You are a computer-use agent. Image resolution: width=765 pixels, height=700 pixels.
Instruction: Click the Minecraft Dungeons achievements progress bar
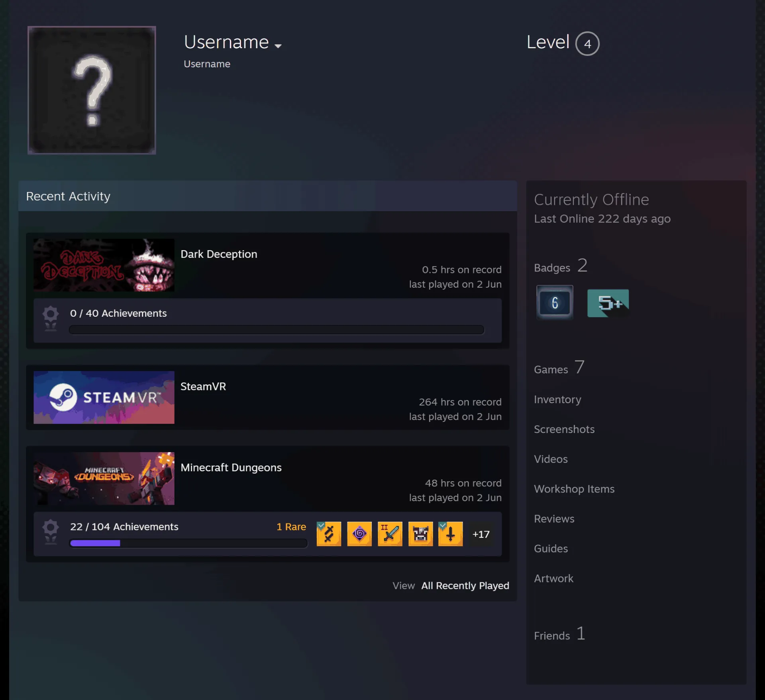click(188, 543)
